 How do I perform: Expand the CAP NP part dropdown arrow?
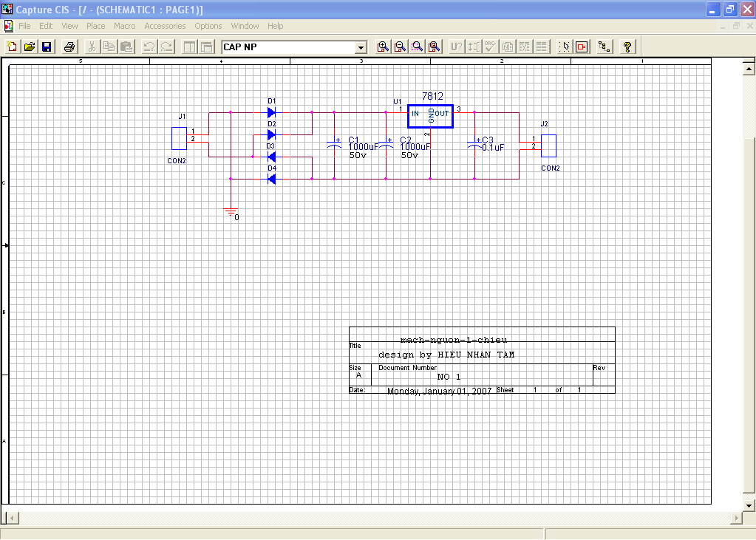[361, 47]
